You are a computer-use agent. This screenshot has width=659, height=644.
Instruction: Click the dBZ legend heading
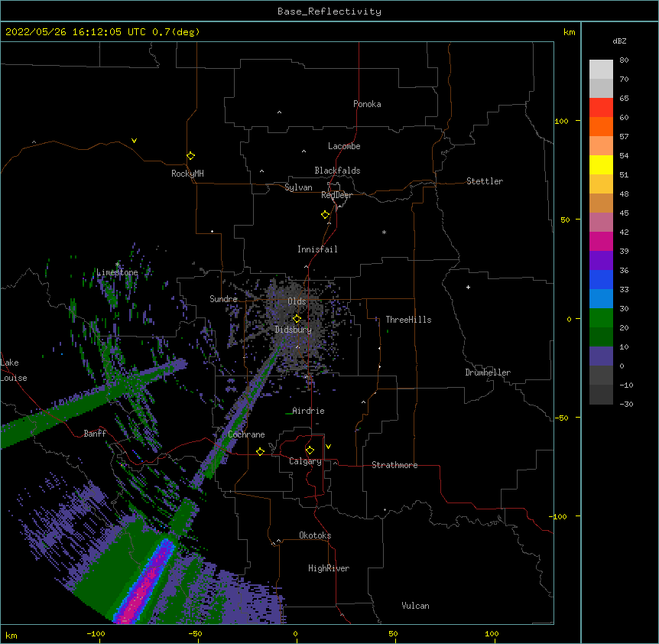[619, 41]
